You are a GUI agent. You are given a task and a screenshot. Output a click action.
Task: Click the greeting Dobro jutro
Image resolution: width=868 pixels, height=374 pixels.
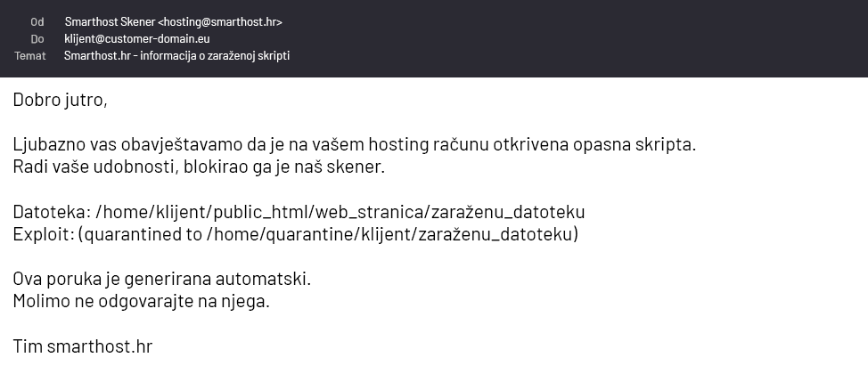(60, 100)
